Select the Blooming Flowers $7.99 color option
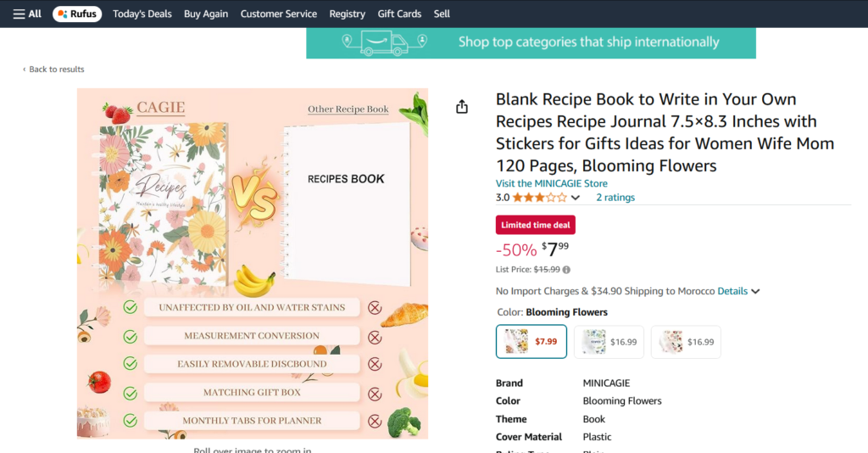Viewport: 868px width, 453px height. [531, 342]
